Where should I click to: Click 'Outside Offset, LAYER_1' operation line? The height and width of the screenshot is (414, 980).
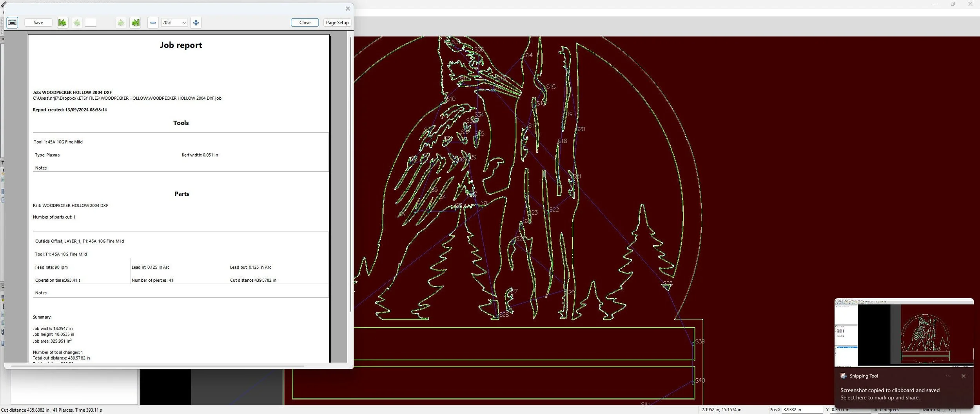[x=80, y=241]
